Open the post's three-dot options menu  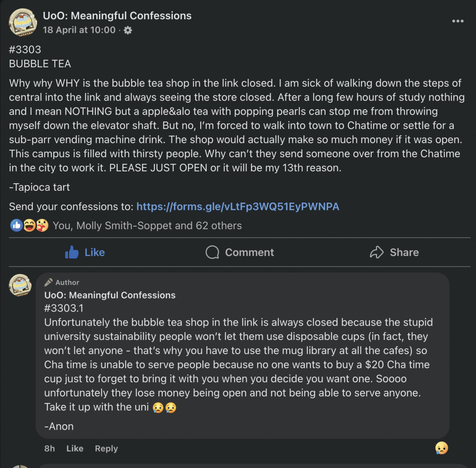point(458,21)
